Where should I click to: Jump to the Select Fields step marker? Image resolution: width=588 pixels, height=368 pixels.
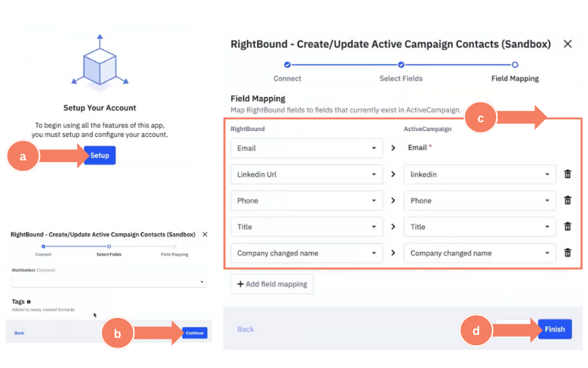401,65
